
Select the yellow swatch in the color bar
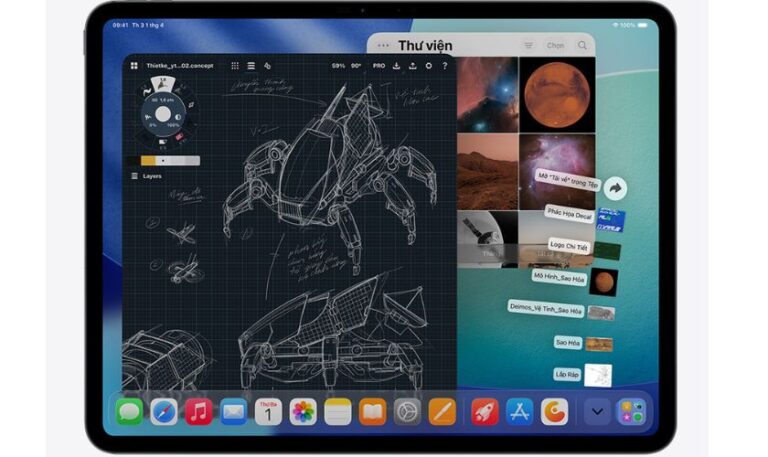pyautogui.click(x=148, y=161)
